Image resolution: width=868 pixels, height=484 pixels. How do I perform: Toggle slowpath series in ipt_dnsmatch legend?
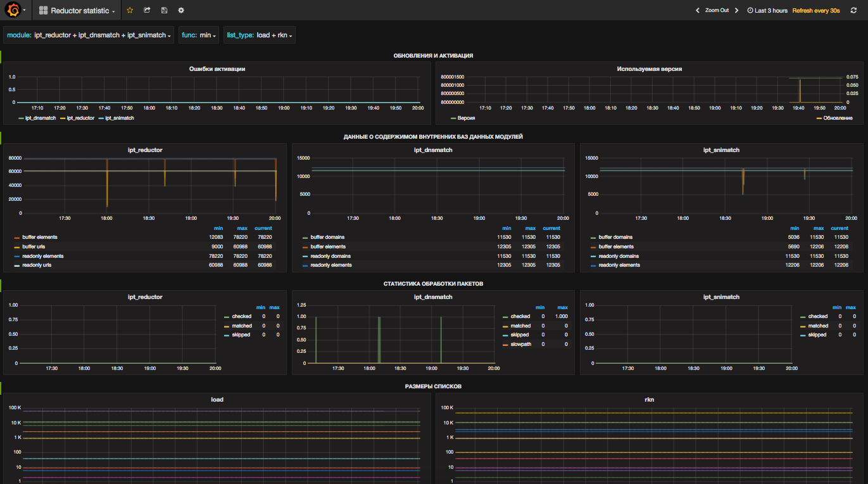[521, 344]
